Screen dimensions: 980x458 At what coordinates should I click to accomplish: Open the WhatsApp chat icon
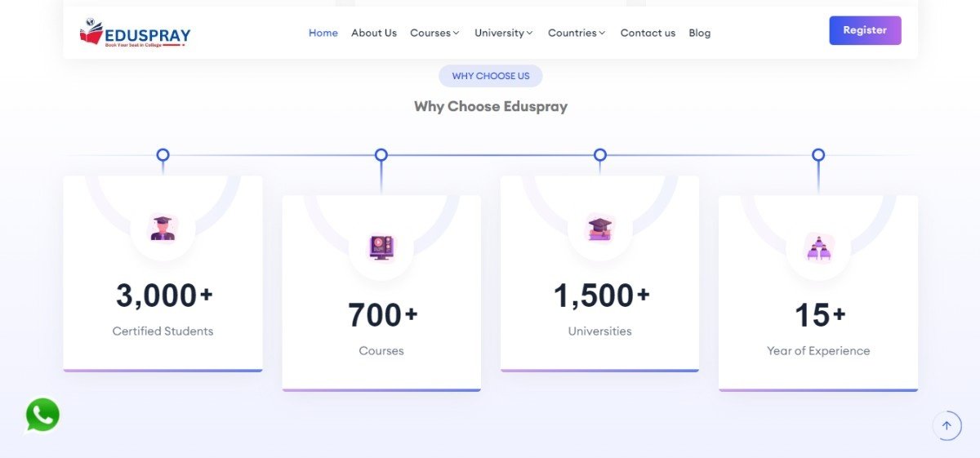(x=42, y=415)
